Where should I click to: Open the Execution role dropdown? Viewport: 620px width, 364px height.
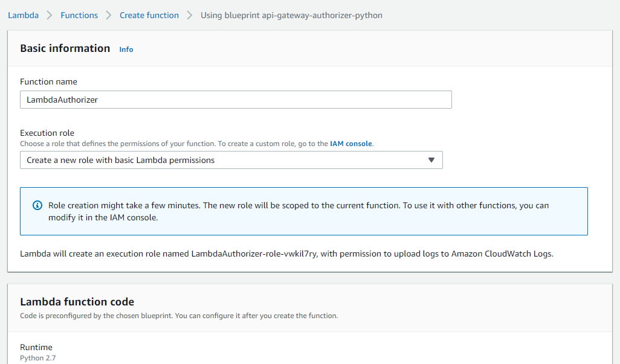point(231,160)
